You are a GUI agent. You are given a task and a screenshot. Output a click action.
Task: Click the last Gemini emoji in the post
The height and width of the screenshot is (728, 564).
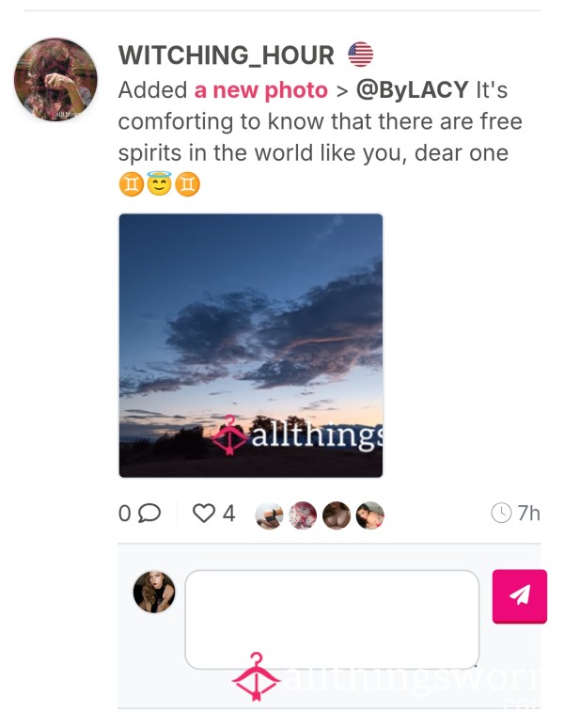click(x=187, y=183)
